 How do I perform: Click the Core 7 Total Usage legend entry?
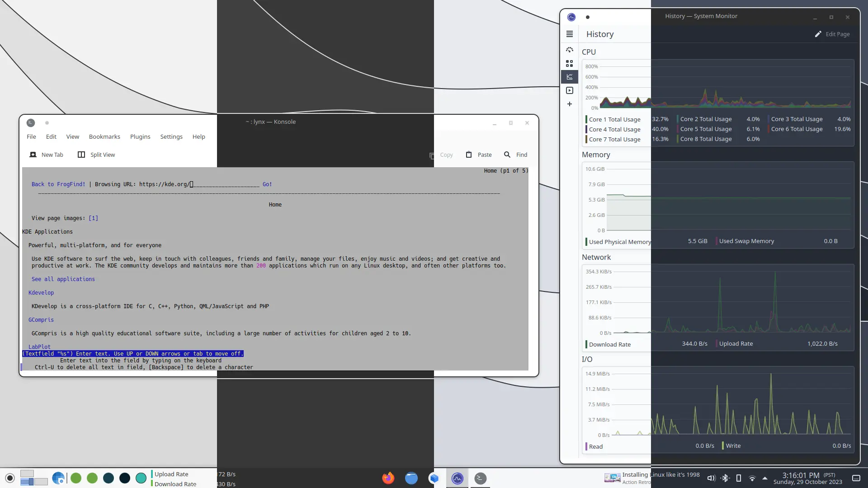pos(627,139)
